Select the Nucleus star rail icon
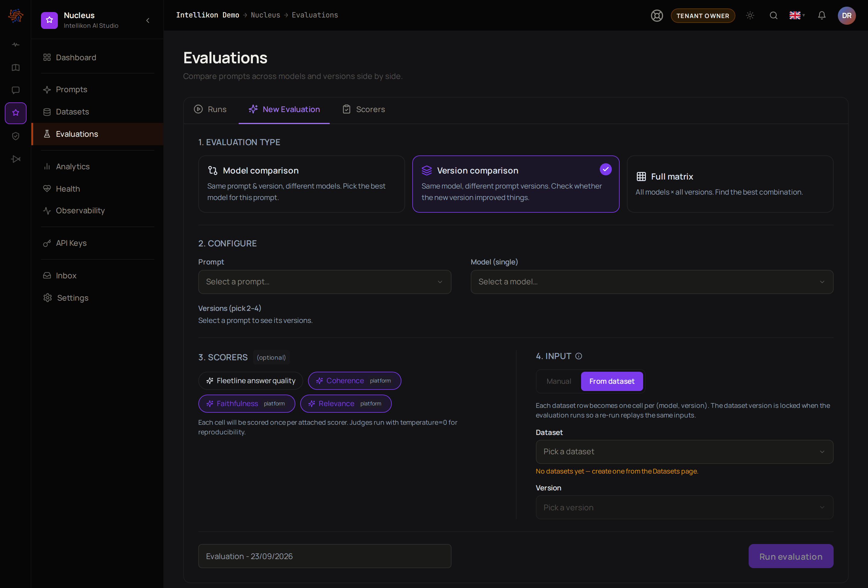The height and width of the screenshot is (588, 868). 16,113
